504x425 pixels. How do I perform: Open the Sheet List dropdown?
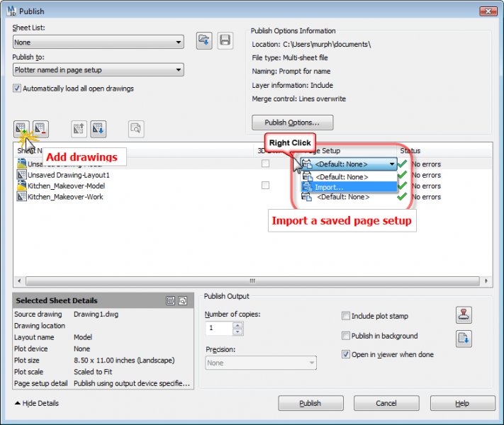click(x=99, y=42)
